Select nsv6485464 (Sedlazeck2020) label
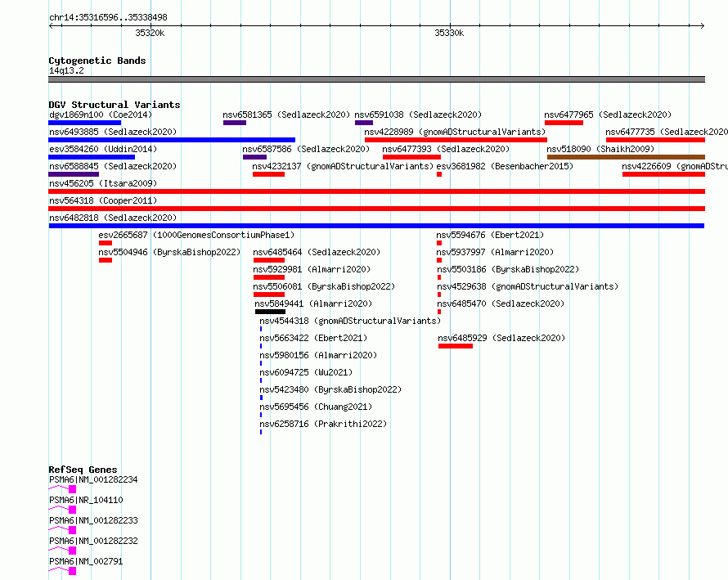 [317, 252]
